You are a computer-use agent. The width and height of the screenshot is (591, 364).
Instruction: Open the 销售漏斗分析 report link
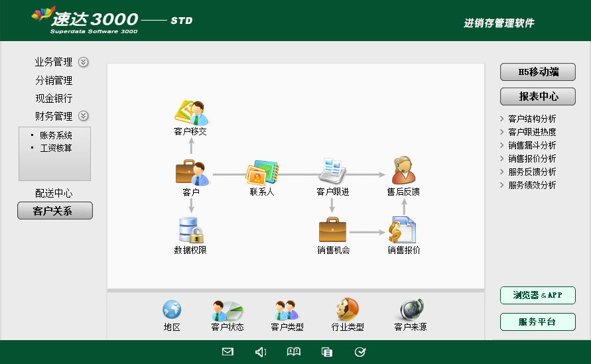pyautogui.click(x=532, y=145)
